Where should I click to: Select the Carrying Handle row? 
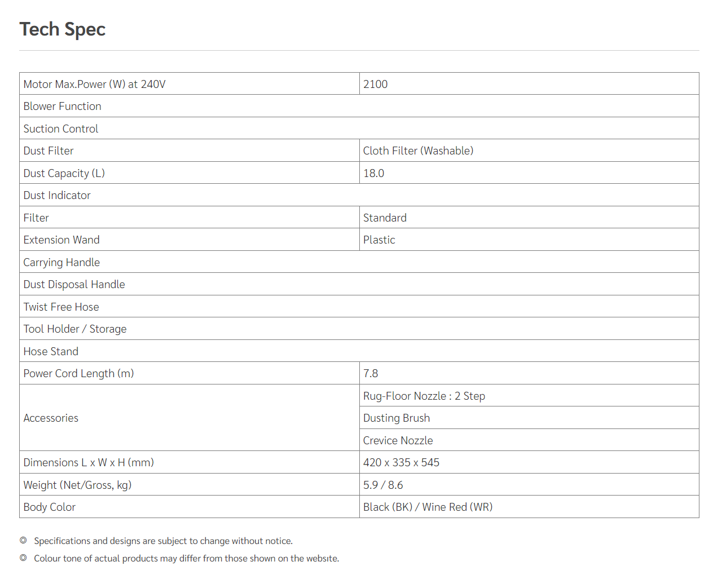(359, 262)
